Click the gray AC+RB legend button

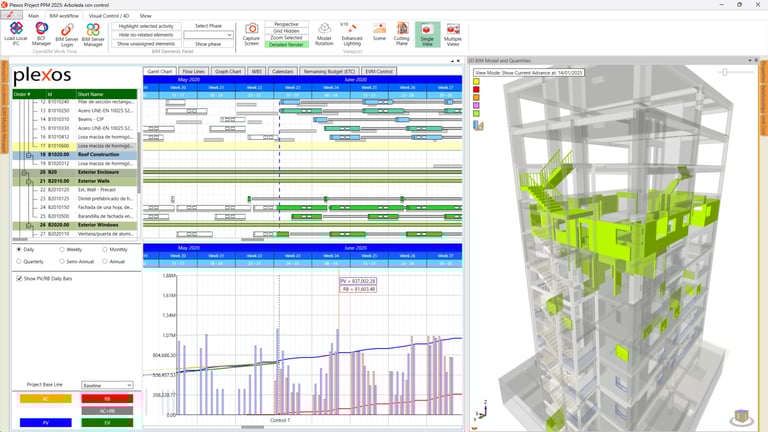pyautogui.click(x=107, y=410)
